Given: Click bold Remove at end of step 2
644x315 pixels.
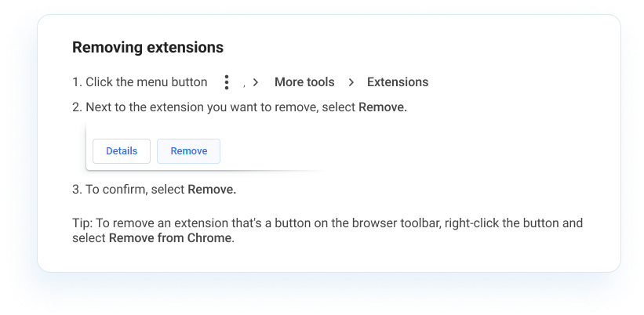Looking at the screenshot, I should coord(383,107).
